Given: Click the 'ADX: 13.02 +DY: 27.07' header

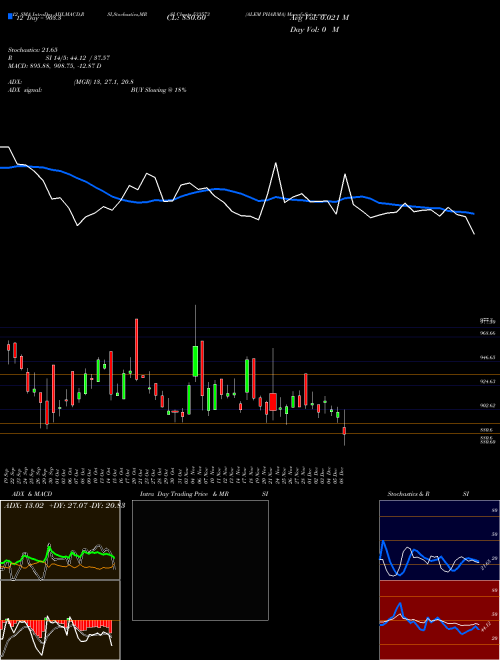Looking at the screenshot, I should point(64,506).
